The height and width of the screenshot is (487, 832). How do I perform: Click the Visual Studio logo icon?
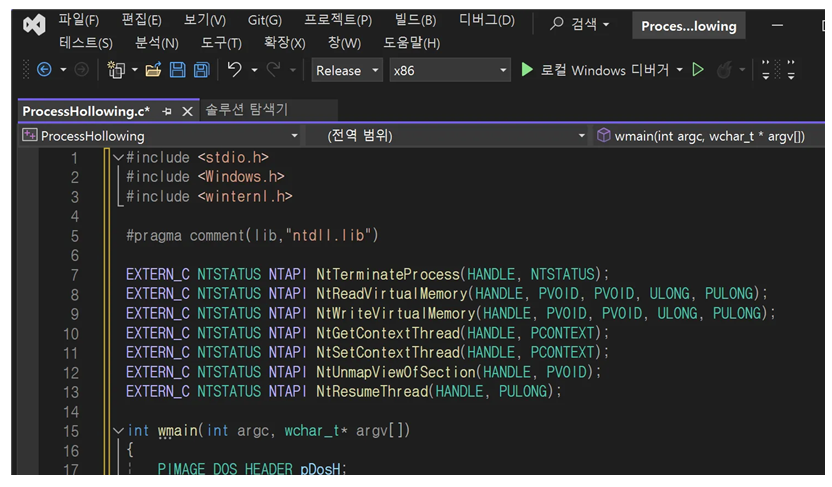(35, 25)
